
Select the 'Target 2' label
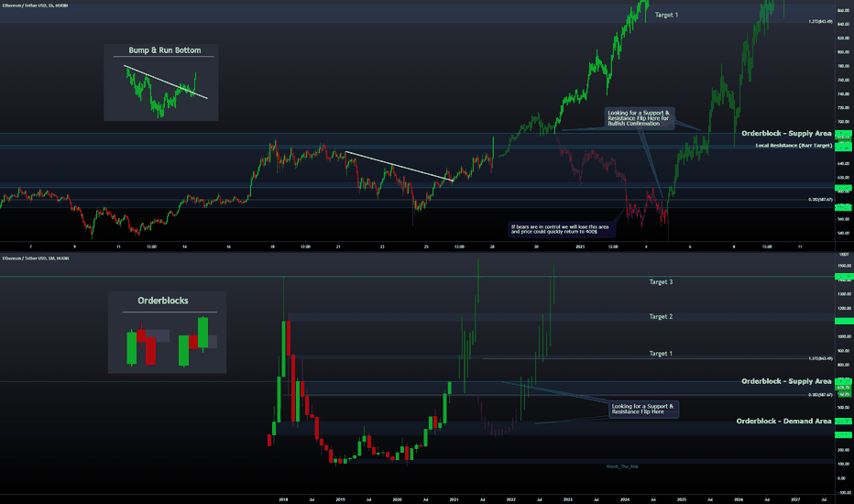point(660,316)
